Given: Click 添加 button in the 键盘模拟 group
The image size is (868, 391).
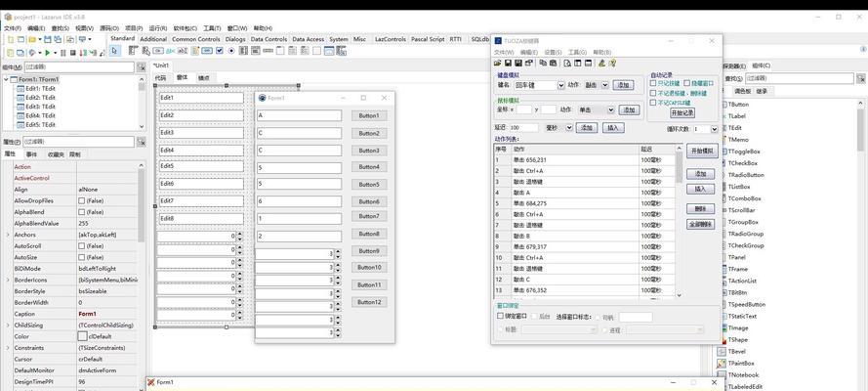Looking at the screenshot, I should click(623, 85).
